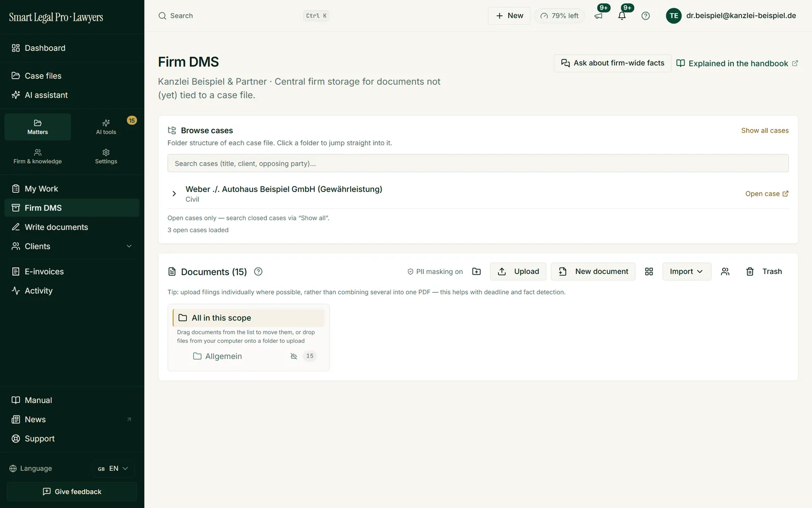Click hidden-eye icon on Allgemein folder

click(x=293, y=356)
